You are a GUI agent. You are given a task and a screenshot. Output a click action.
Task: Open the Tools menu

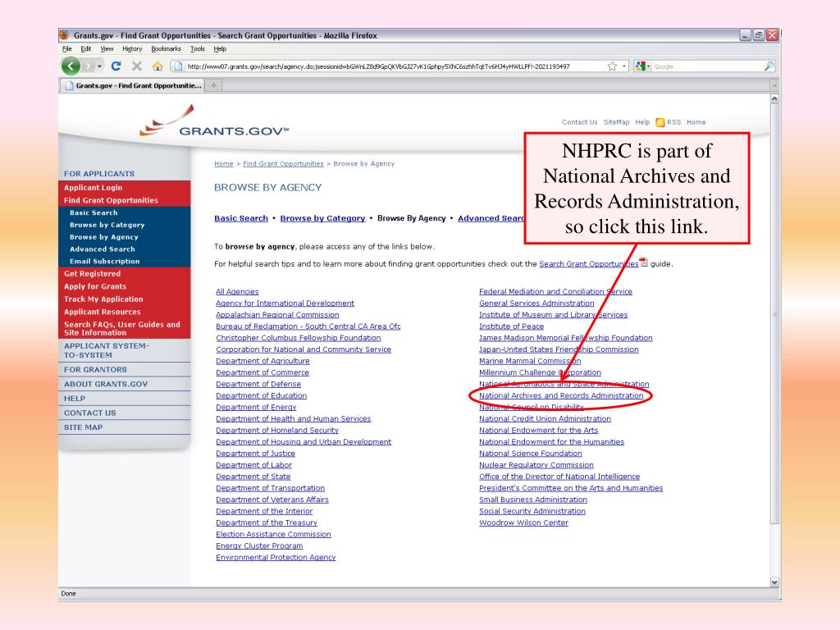(197, 48)
